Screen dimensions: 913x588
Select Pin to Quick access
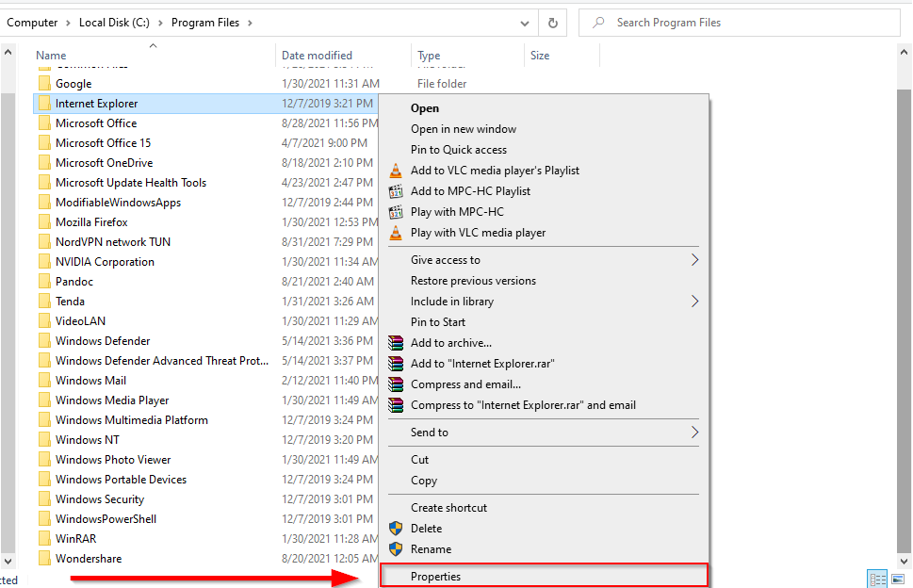(x=459, y=150)
